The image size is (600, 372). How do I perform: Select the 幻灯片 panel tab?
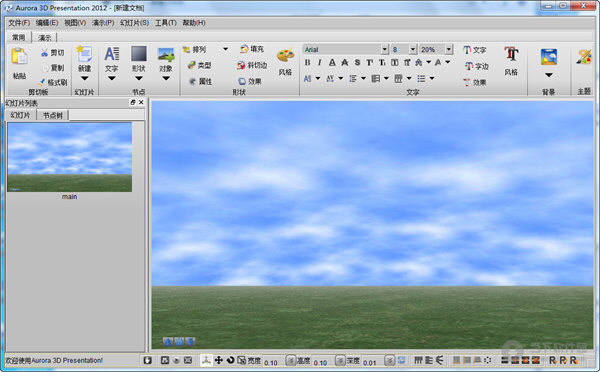pos(20,115)
